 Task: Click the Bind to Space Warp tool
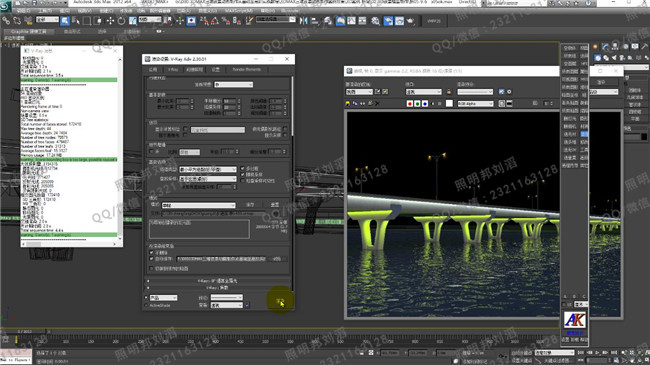click(x=28, y=20)
